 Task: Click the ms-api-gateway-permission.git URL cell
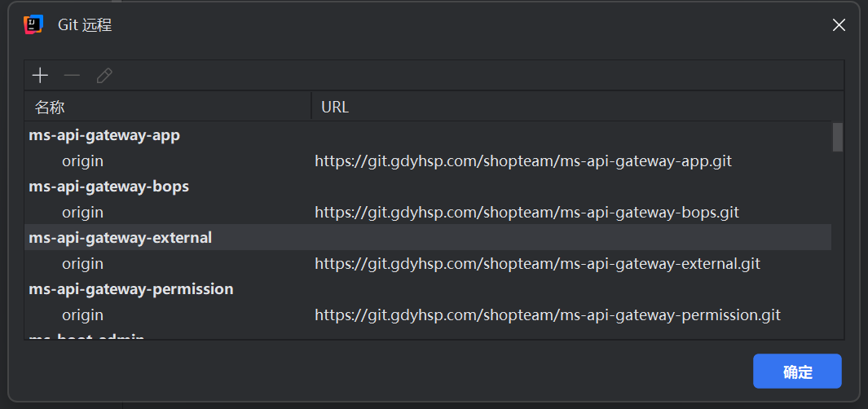click(548, 315)
